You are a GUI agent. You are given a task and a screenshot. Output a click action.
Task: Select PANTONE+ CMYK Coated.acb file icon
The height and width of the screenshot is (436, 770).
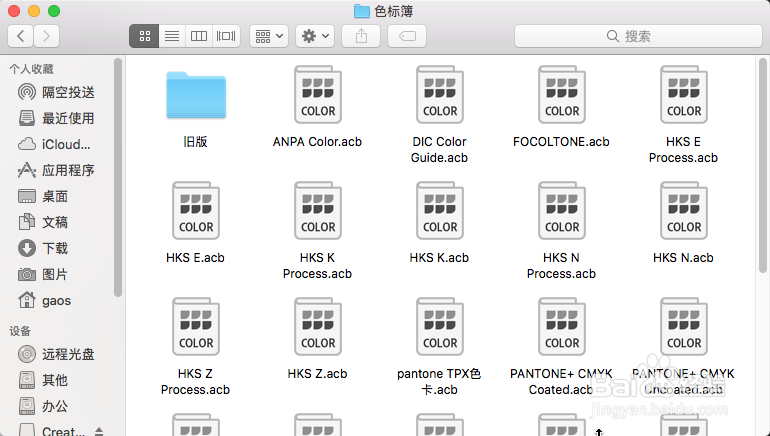[562, 327]
